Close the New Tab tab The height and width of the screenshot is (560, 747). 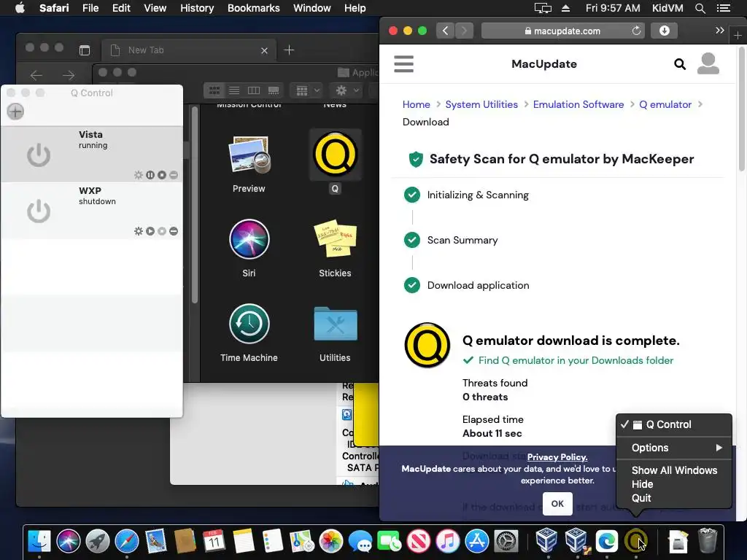(x=264, y=50)
